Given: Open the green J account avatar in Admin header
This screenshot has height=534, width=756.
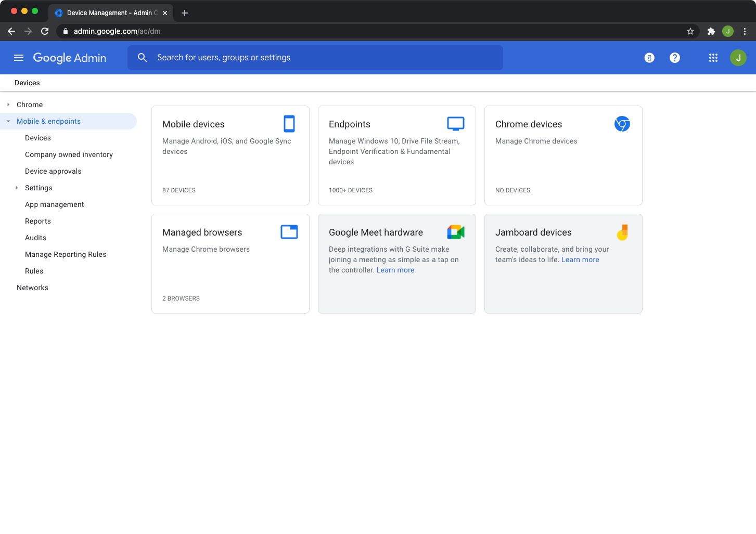Looking at the screenshot, I should (x=738, y=58).
